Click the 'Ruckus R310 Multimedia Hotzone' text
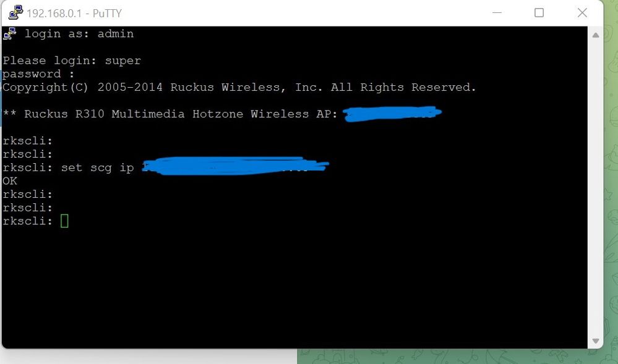Screen dimensions: 618x364 [x=134, y=114]
